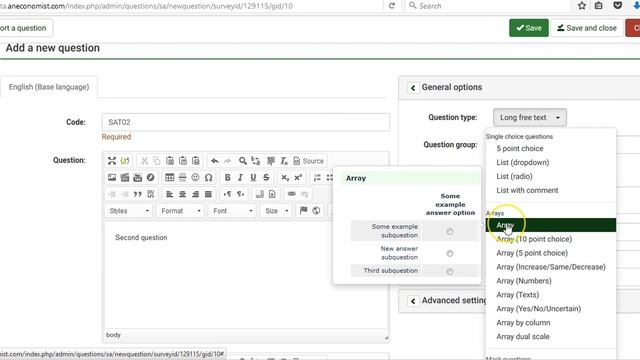Open the Format dropdown
Image resolution: width=640 pixels, height=360 pixels.
click(x=180, y=211)
